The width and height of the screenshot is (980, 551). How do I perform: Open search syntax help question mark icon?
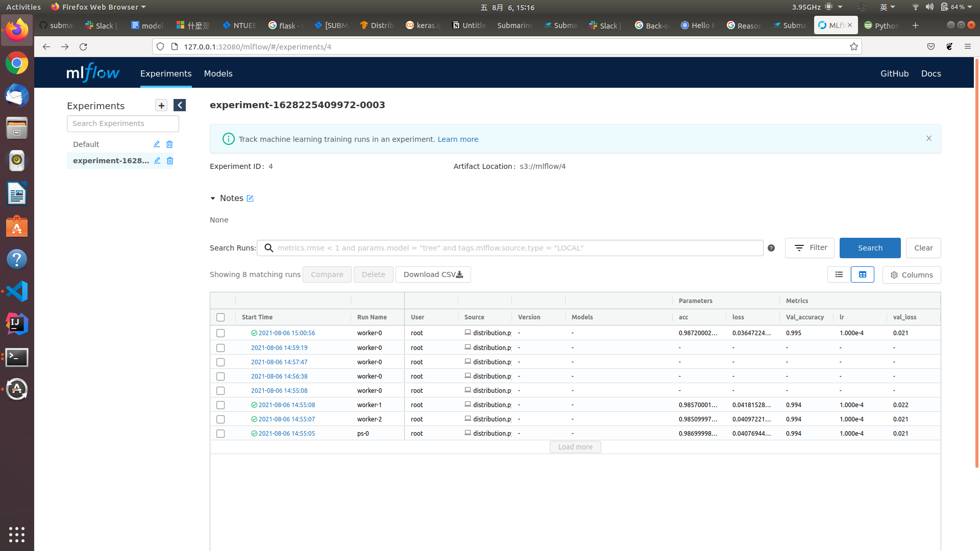coord(771,248)
